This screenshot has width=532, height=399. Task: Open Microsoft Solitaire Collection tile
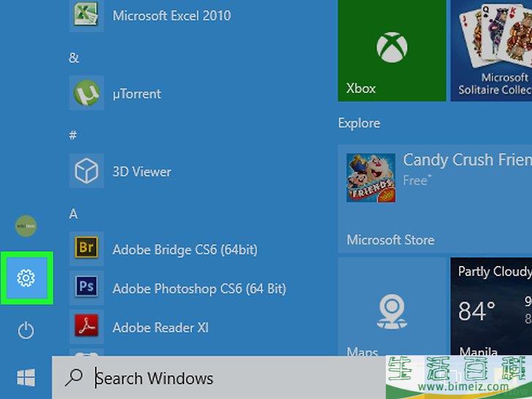point(491,51)
